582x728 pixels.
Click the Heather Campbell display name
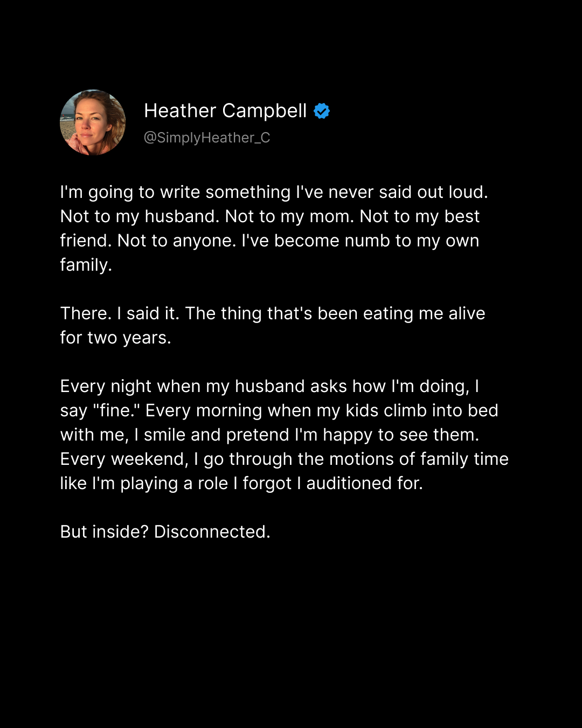click(225, 111)
